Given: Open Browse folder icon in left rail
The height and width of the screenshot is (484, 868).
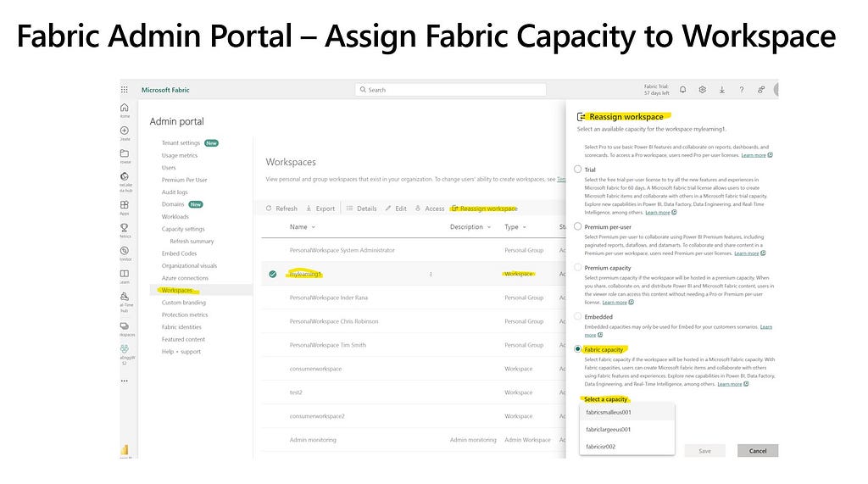Looking at the screenshot, I should pyautogui.click(x=125, y=153).
